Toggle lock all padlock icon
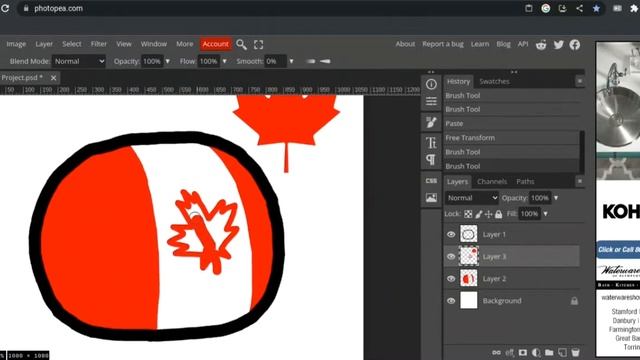640x360 pixels. click(x=498, y=214)
